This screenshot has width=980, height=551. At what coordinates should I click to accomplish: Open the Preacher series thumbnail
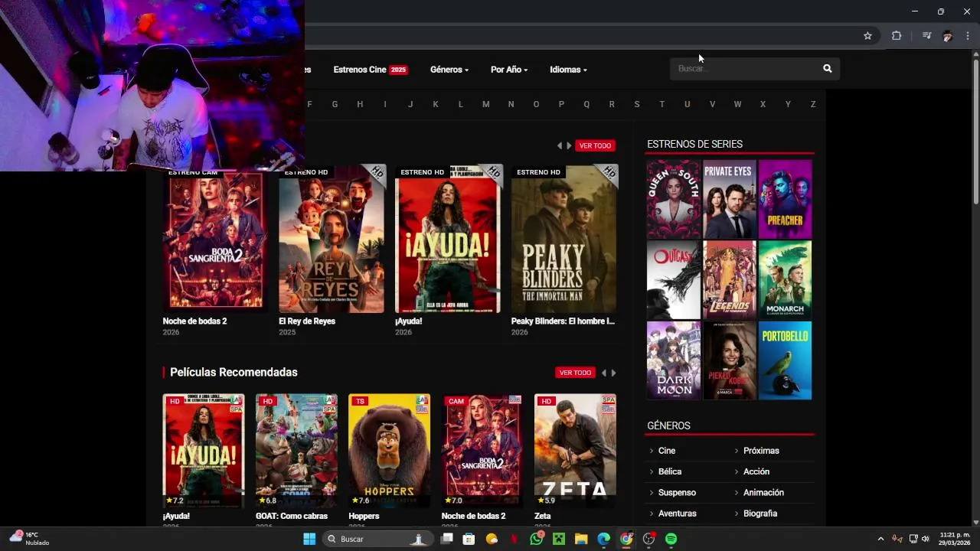[786, 199]
